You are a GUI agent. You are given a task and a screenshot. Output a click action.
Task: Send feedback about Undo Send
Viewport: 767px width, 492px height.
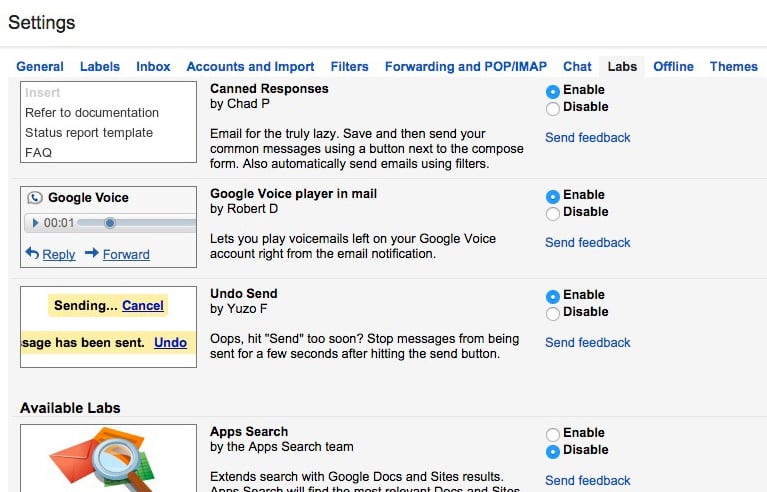point(587,343)
